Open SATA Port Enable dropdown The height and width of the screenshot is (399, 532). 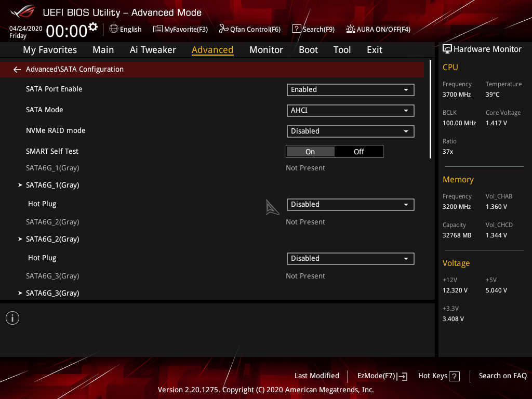pos(351,89)
